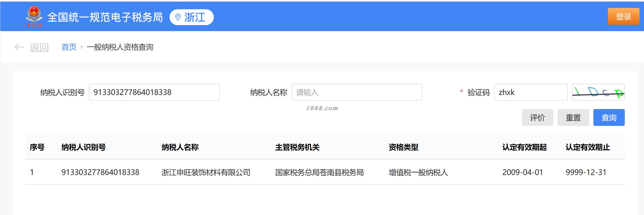Click the orange 登录 button
The width and height of the screenshot is (644, 215).
[624, 17]
